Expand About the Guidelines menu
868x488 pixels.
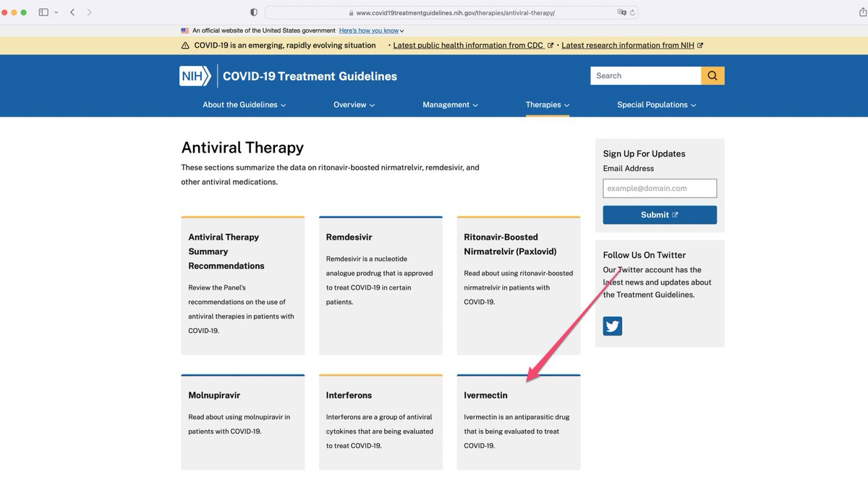244,104
